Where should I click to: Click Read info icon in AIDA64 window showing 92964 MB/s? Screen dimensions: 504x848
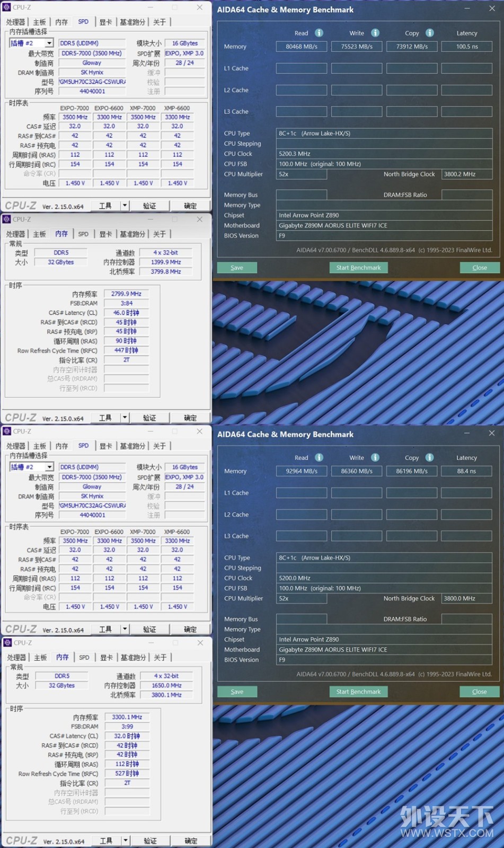pos(319,457)
